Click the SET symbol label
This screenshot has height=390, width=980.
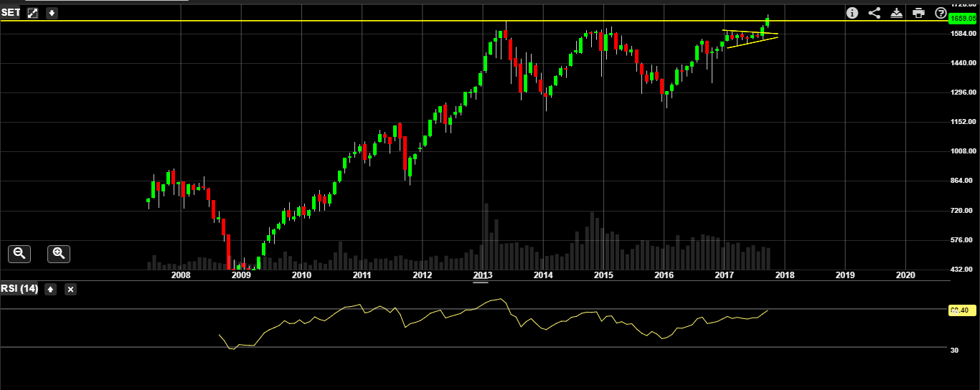click(x=11, y=13)
